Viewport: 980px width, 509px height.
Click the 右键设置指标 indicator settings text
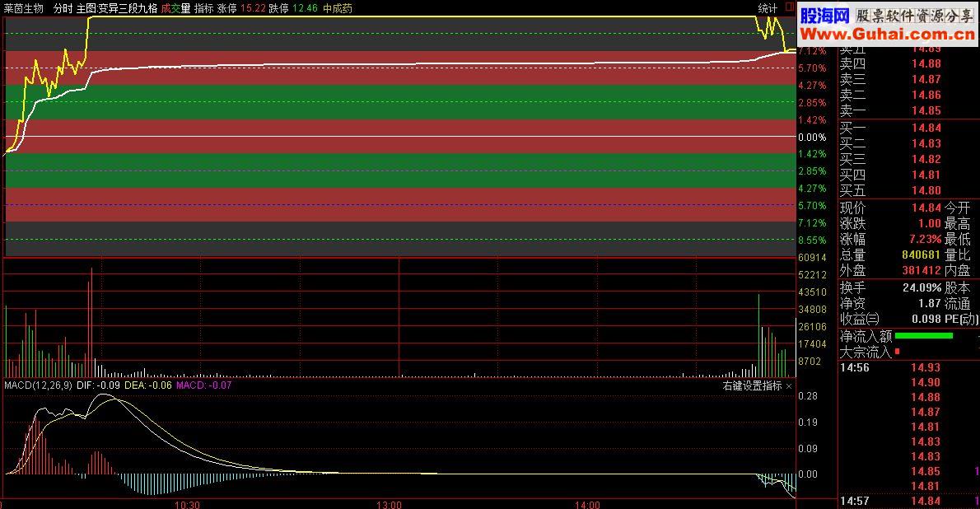pos(752,385)
